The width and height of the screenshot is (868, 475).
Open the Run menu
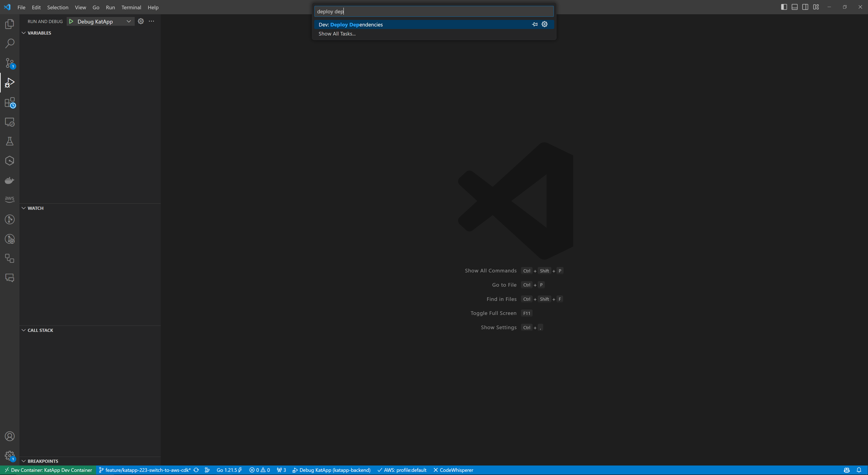[x=110, y=7]
